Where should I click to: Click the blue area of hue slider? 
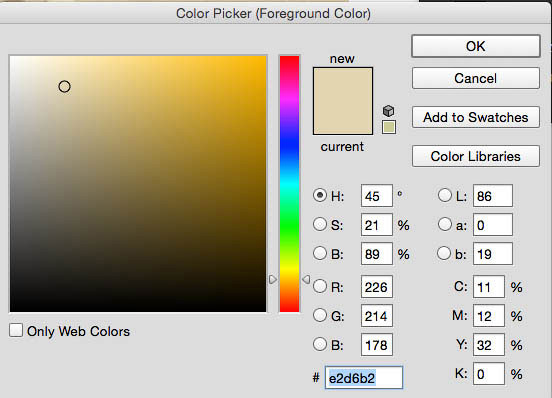coord(289,143)
